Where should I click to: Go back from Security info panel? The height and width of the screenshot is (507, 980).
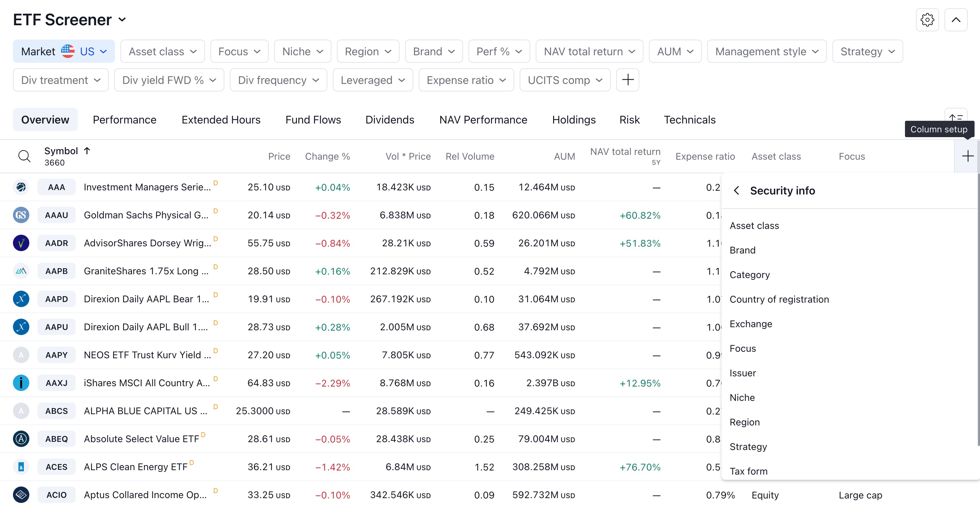click(x=737, y=191)
